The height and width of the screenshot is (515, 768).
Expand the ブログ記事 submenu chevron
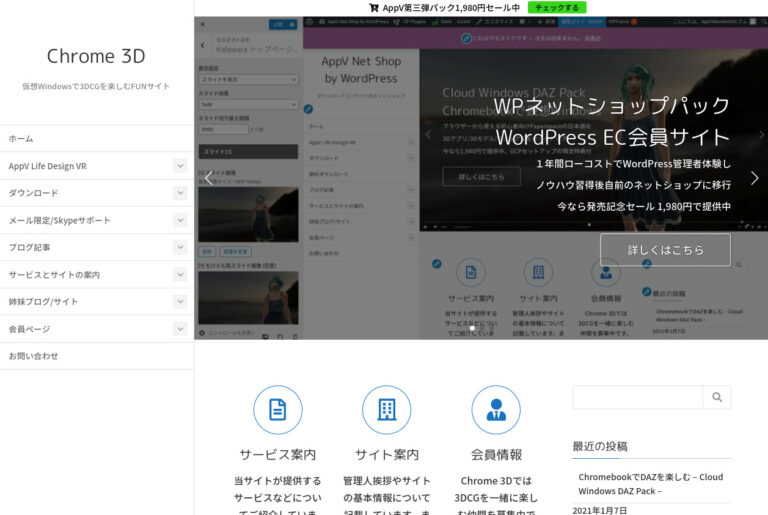pyautogui.click(x=180, y=247)
